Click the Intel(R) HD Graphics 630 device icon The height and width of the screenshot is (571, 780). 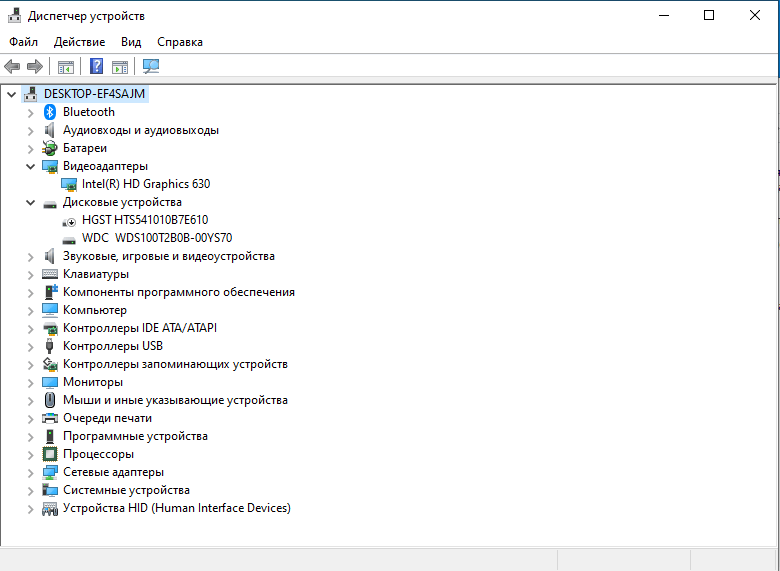(x=69, y=185)
